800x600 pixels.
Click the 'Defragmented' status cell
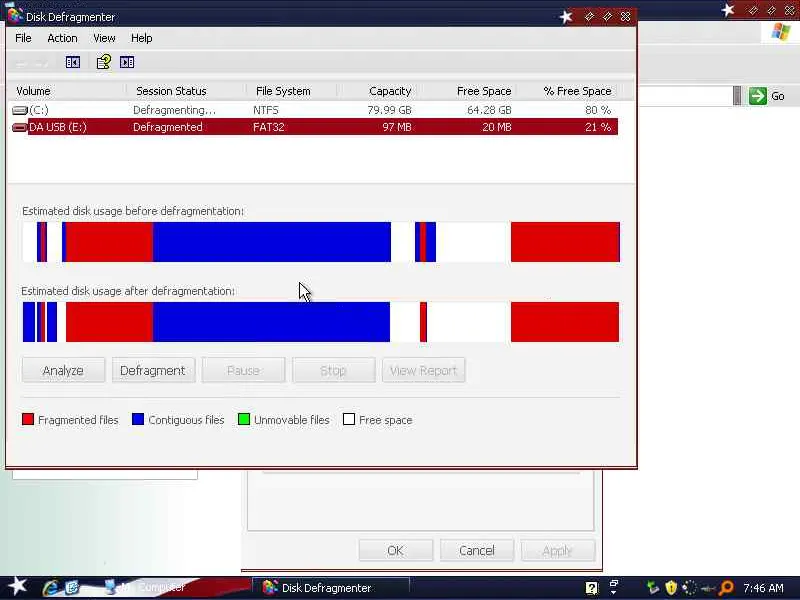(168, 127)
